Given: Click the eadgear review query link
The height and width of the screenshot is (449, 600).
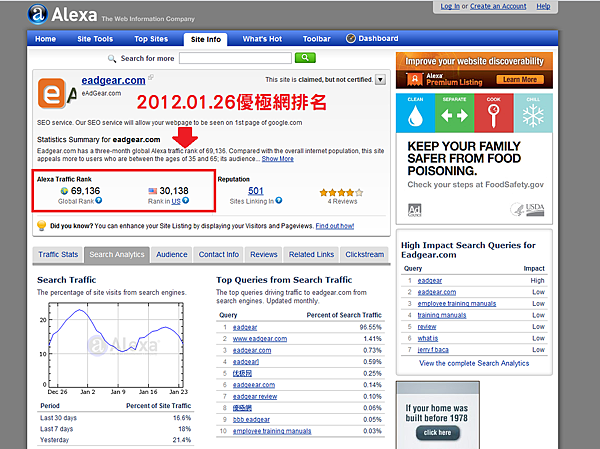Looking at the screenshot, I should click(255, 397).
